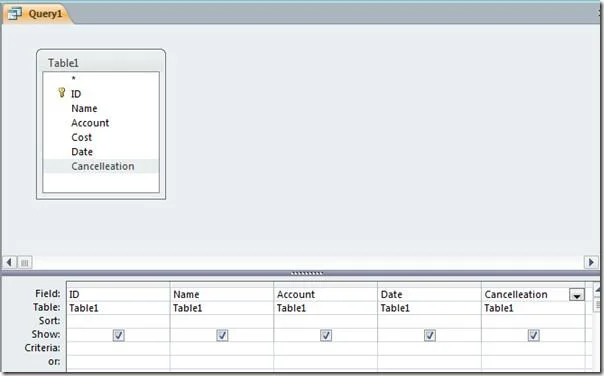This screenshot has width=604, height=376.
Task: Uncheck Show box for ID column
Action: [x=119, y=335]
